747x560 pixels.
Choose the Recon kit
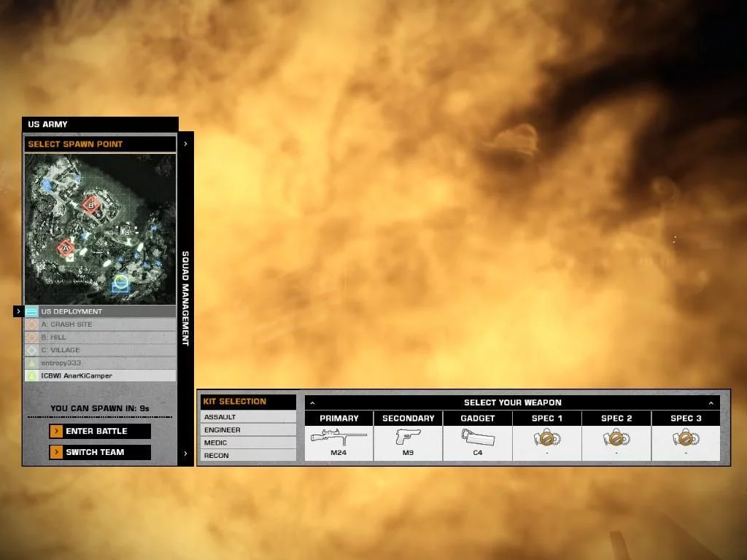pos(248,456)
